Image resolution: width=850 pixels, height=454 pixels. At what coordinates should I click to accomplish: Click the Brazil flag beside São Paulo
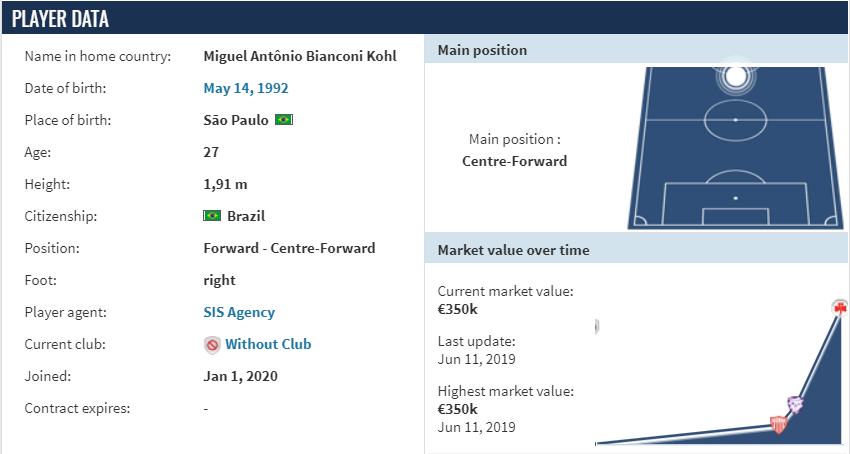point(284,119)
